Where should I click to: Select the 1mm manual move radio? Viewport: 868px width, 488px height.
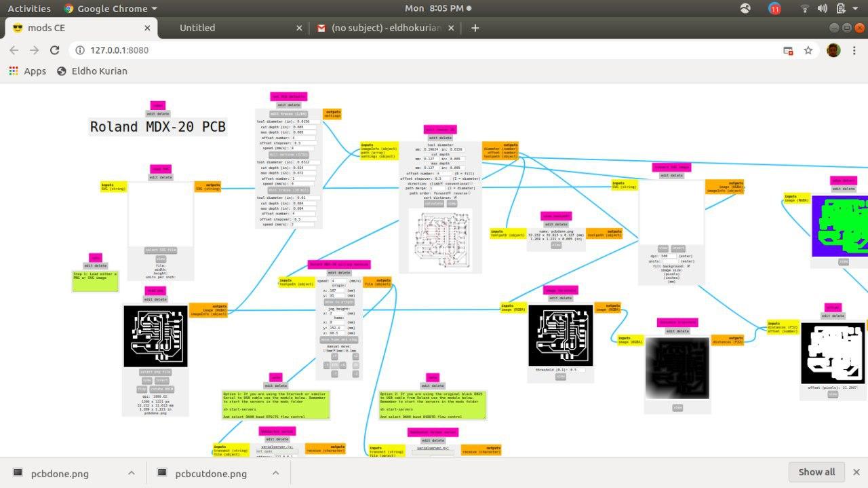(x=334, y=350)
